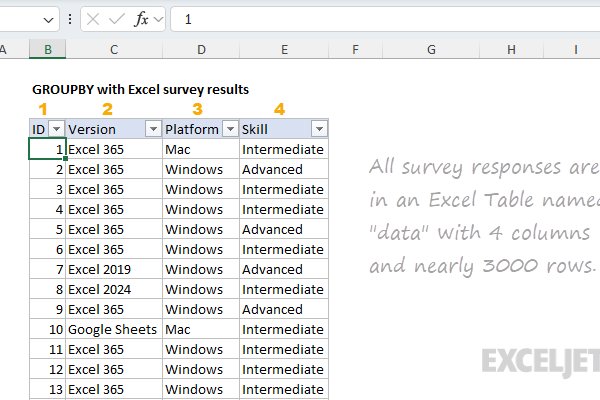Click the formula bar input showing 1
The image size is (600, 400).
pos(386,19)
